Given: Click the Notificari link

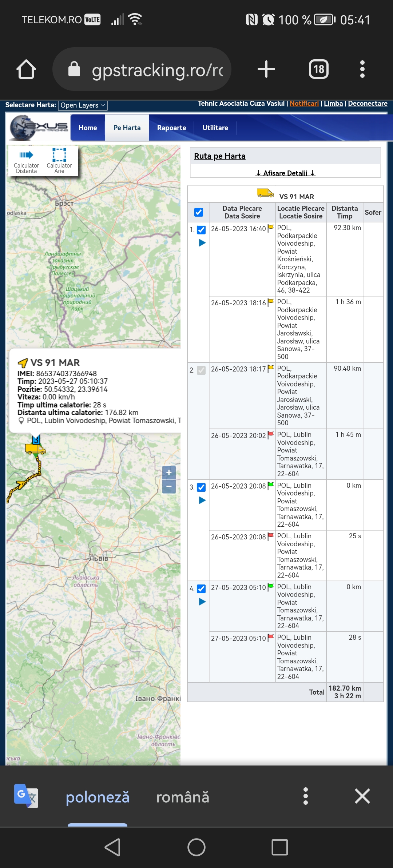Looking at the screenshot, I should point(304,104).
